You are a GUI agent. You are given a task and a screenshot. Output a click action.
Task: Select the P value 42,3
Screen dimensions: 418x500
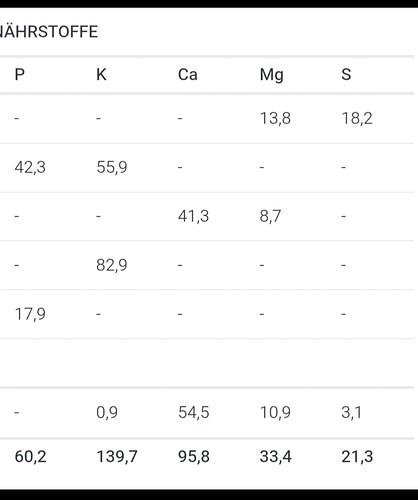[30, 167]
